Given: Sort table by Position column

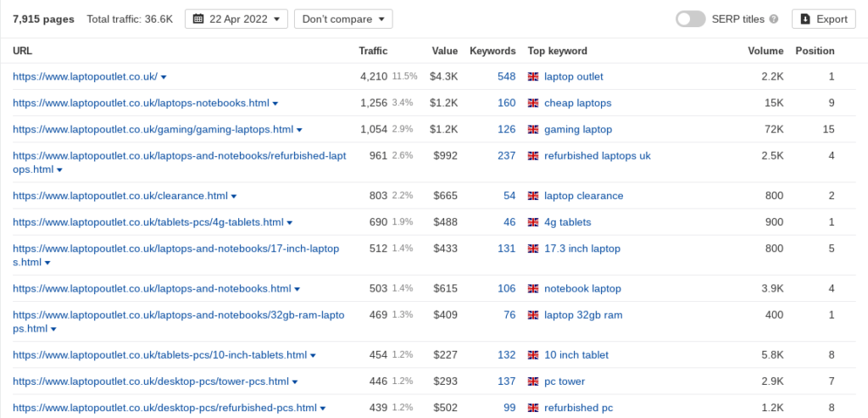Looking at the screenshot, I should [x=815, y=51].
